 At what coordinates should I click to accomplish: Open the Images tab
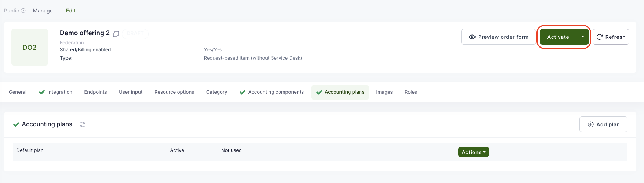[384, 92]
